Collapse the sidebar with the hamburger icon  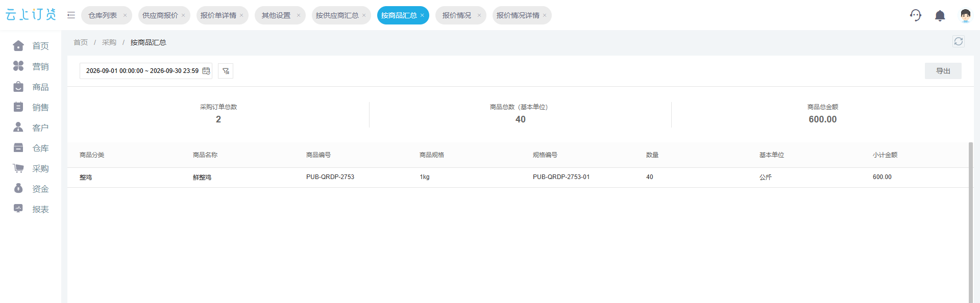point(71,15)
